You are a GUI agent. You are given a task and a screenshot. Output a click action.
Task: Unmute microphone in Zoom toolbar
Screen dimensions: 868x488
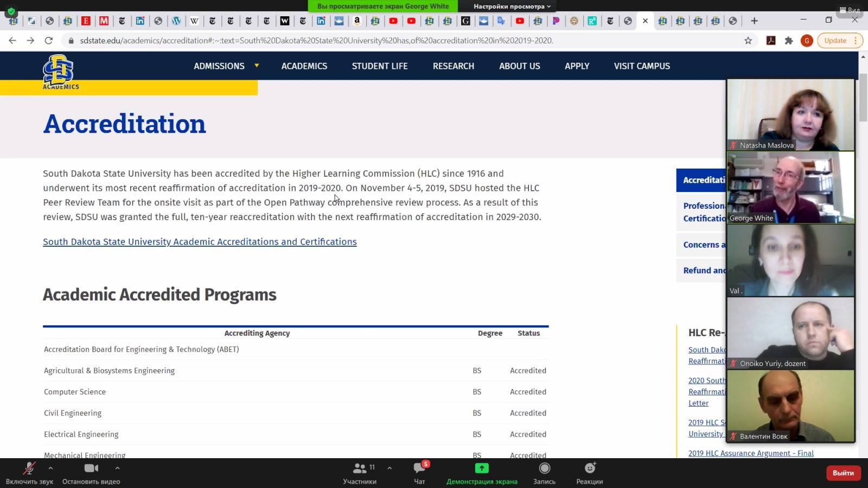tap(29, 468)
